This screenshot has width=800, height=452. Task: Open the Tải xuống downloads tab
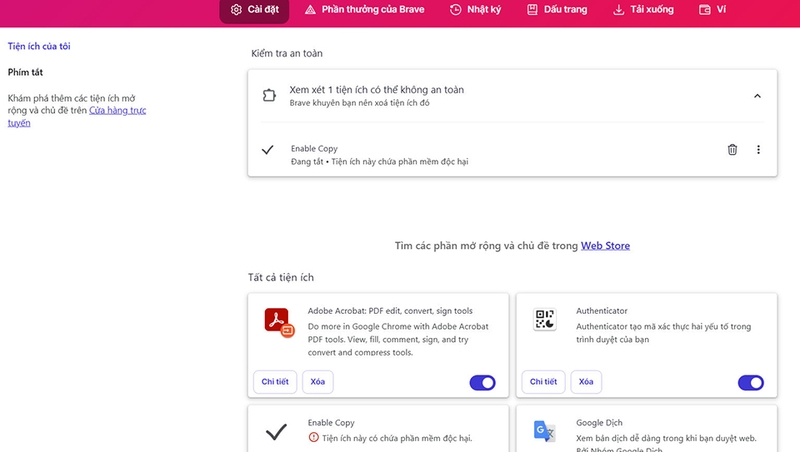pos(643,10)
